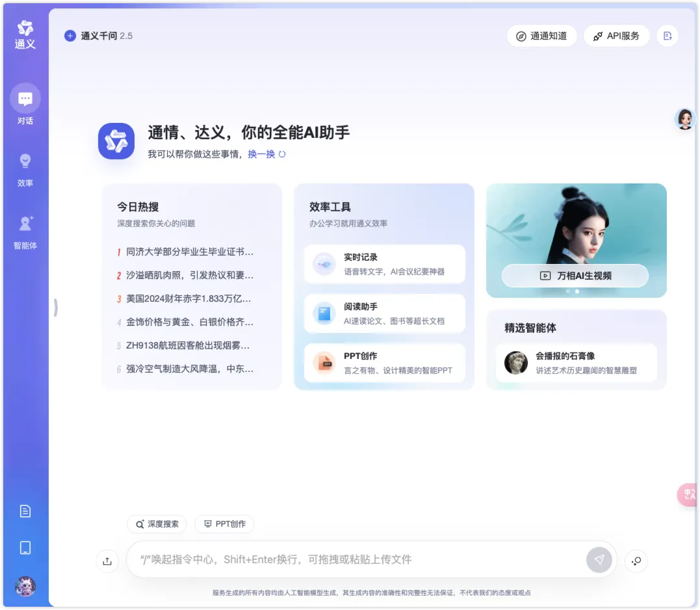The height and width of the screenshot is (610, 700).
Task: Click the floating girl avatar on right edge
Action: tap(685, 119)
